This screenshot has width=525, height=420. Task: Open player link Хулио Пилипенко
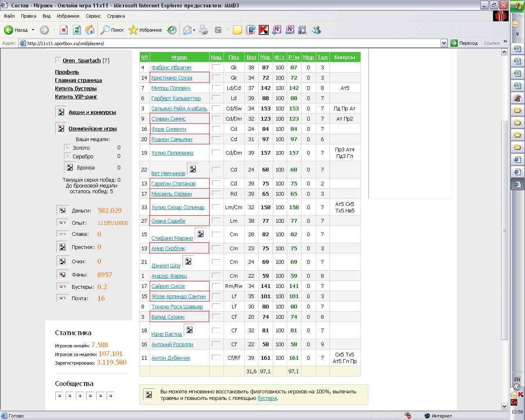click(x=172, y=153)
